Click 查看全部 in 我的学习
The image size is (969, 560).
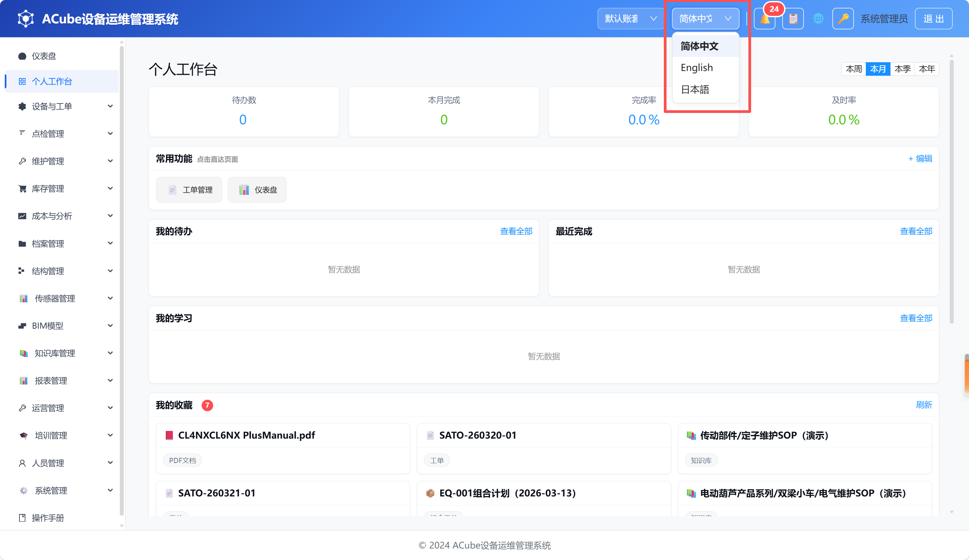coord(916,318)
